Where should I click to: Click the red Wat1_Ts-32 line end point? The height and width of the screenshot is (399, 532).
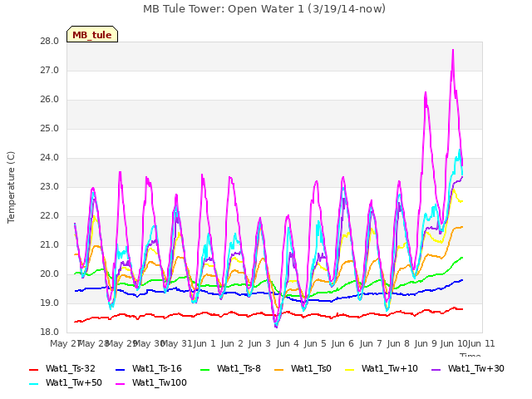[x=462, y=309]
